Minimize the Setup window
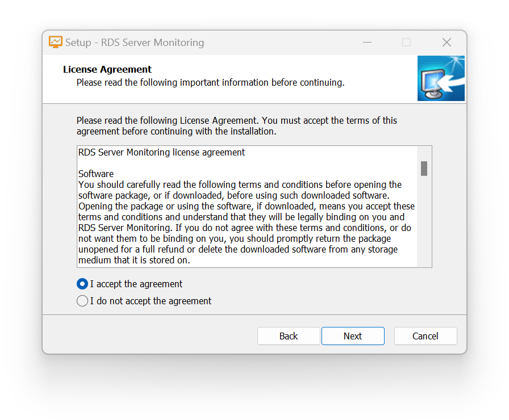The width and height of the screenshot is (509, 420). coord(367,42)
